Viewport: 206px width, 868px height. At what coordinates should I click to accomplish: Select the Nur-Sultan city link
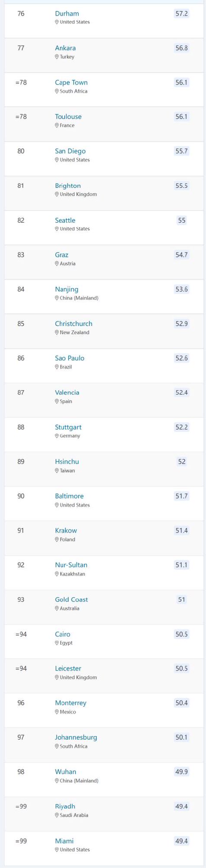71,565
